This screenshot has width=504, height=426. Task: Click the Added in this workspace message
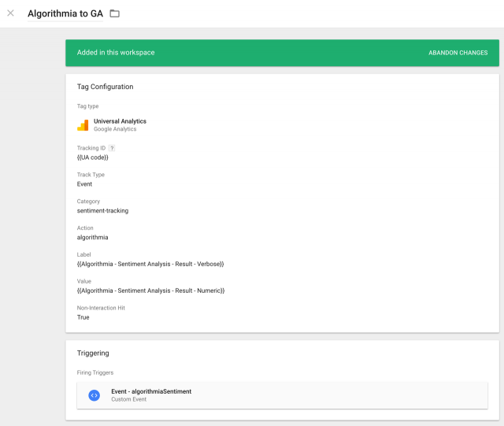(116, 53)
